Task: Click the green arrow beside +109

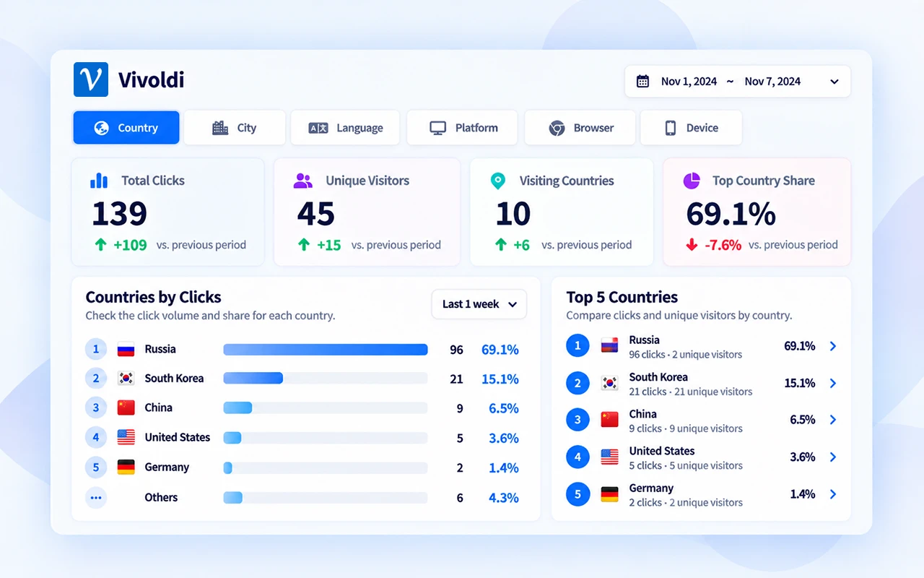Action: tap(100, 245)
